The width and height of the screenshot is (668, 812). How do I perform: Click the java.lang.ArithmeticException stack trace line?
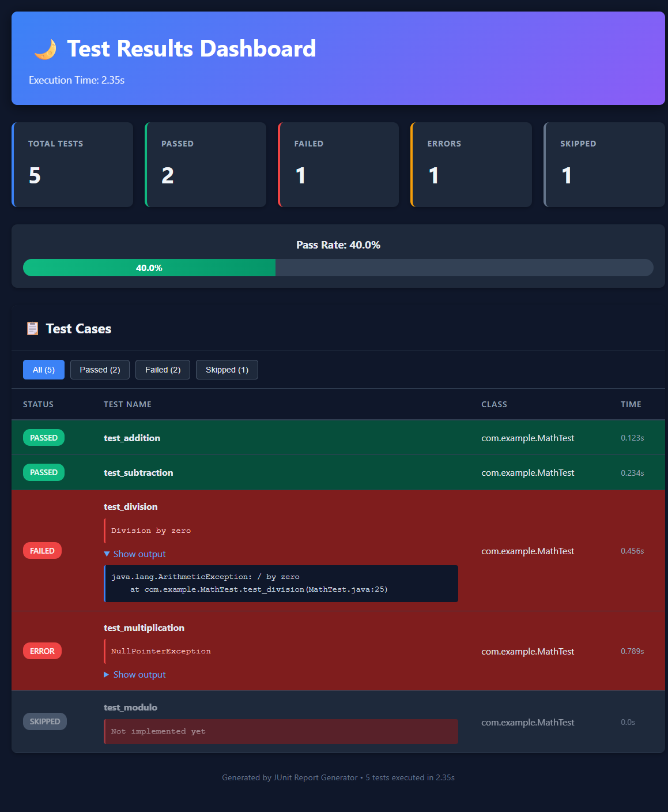tap(205, 577)
